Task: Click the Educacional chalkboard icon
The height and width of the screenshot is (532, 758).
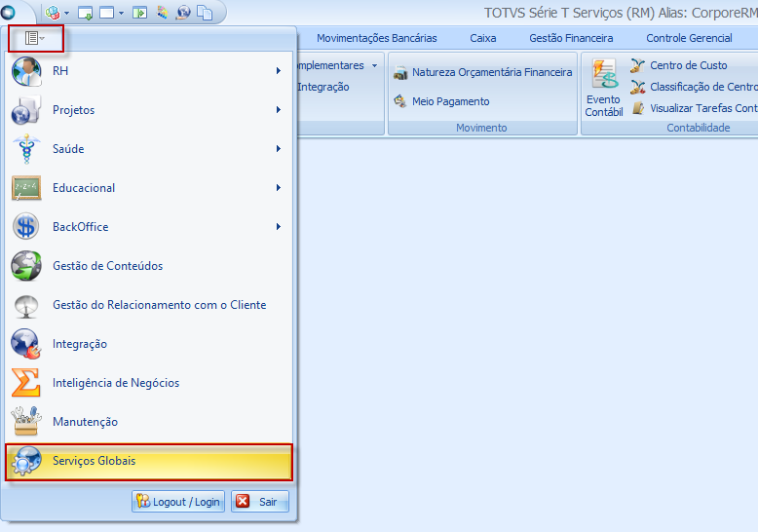Action: point(26,188)
